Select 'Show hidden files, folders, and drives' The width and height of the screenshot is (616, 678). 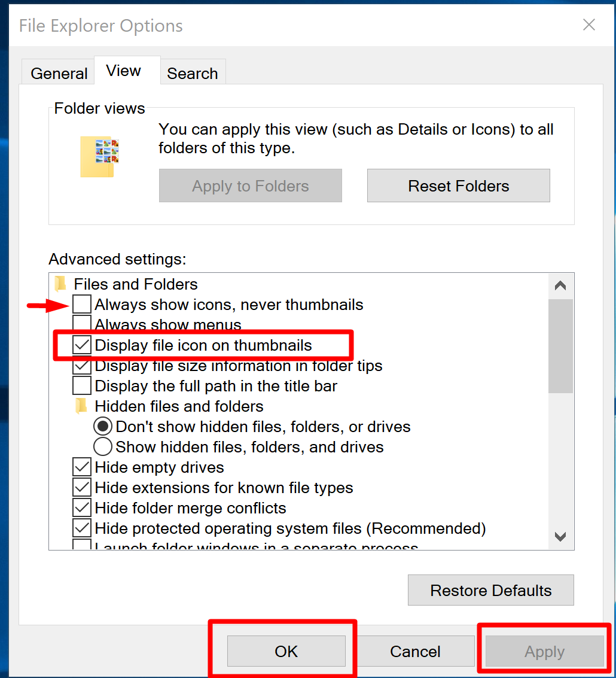(102, 446)
